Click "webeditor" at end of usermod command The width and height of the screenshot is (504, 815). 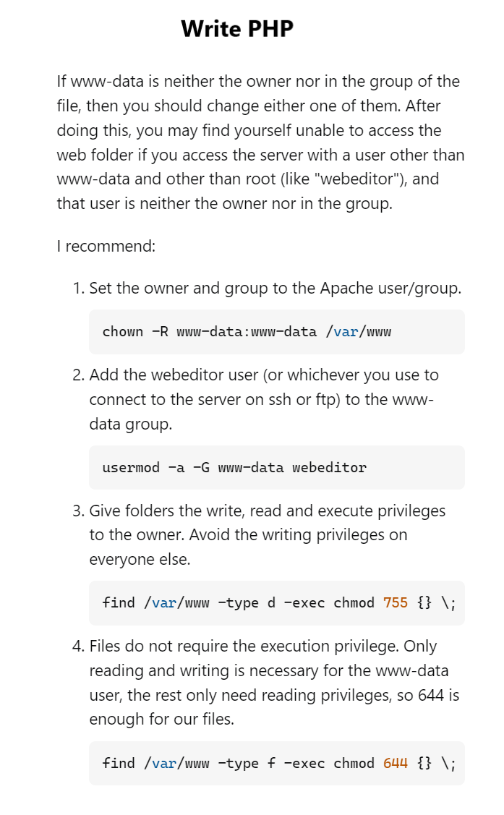tap(329, 468)
